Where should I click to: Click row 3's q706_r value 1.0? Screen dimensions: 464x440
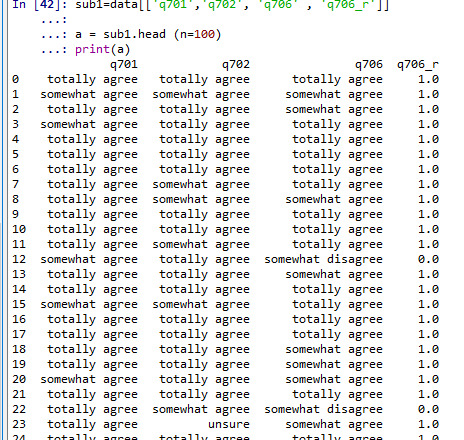coord(428,124)
